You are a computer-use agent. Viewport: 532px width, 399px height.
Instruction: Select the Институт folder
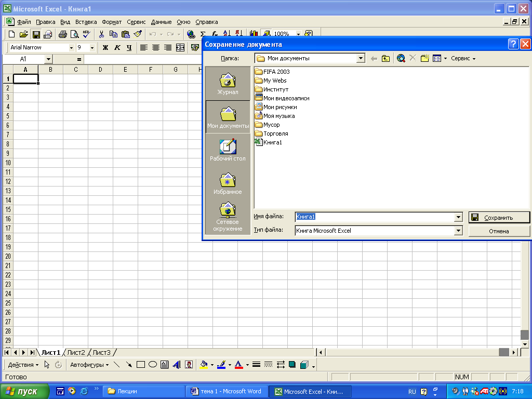coord(272,89)
